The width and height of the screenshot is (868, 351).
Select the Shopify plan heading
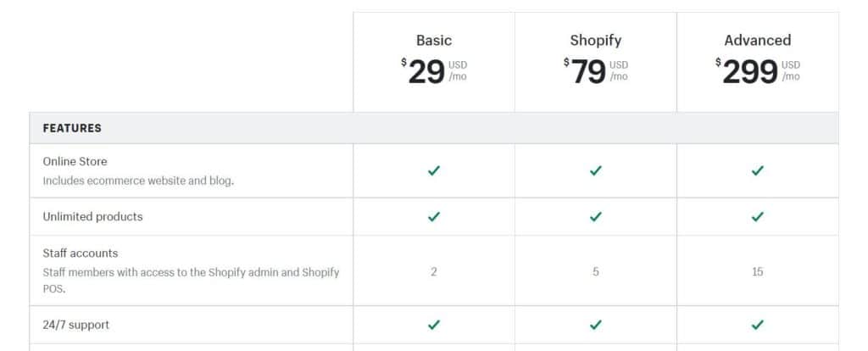click(596, 41)
